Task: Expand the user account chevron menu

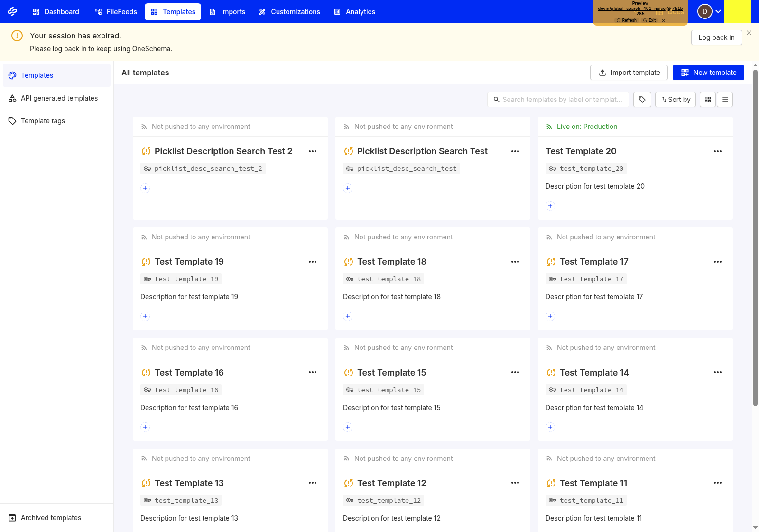Action: (718, 11)
